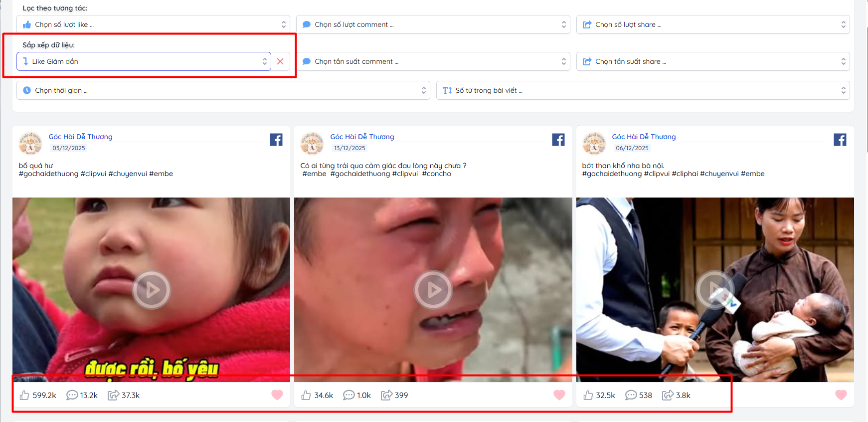Open the 'Chọn thời gian' dropdown
868x422 pixels.
223,90
